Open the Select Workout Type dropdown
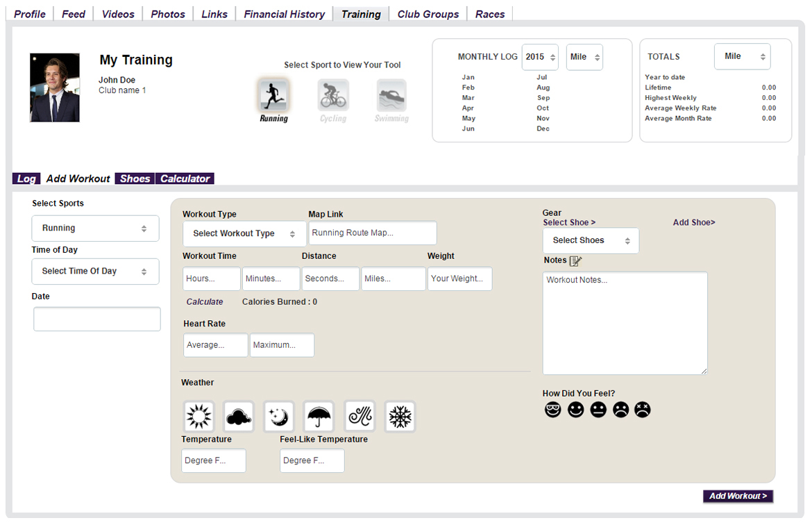The height and width of the screenshot is (525, 812). 244,234
